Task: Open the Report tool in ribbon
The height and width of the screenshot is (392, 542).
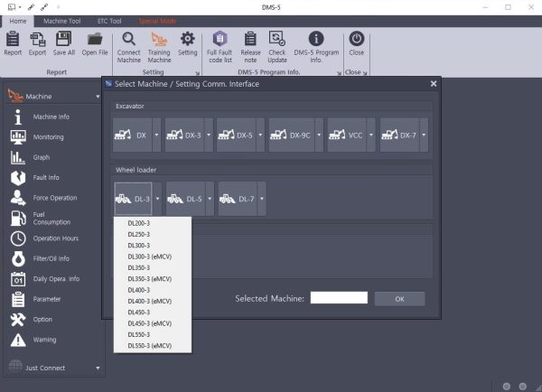Action: pos(13,43)
